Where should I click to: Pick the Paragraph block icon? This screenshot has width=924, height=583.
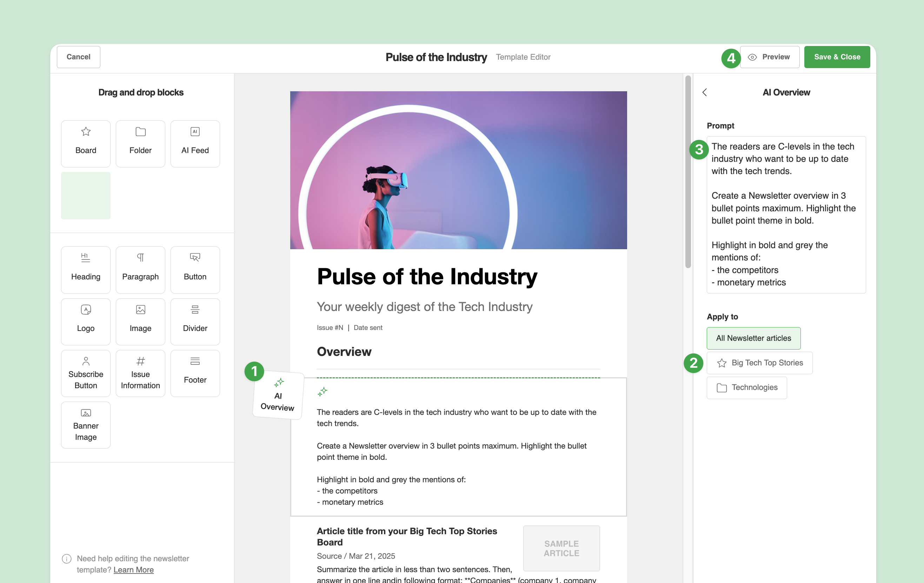[140, 258]
